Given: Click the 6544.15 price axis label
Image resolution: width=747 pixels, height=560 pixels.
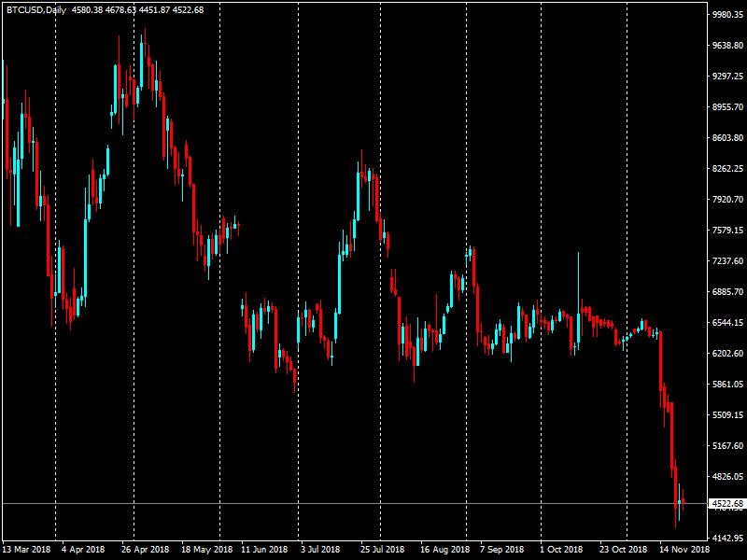Looking at the screenshot, I should pyautogui.click(x=728, y=322).
